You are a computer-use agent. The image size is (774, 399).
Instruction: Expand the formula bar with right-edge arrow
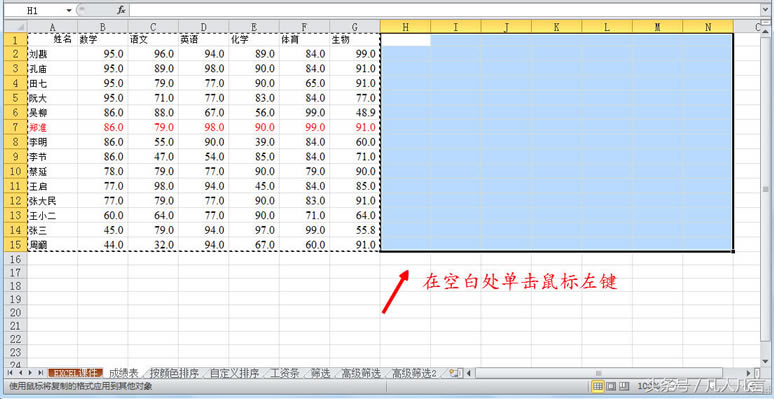[766, 10]
